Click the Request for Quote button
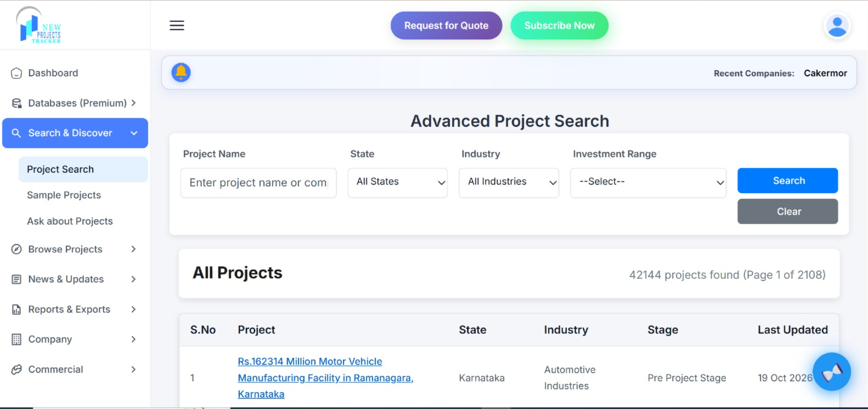Viewport: 868px width, 409px height. [x=446, y=26]
